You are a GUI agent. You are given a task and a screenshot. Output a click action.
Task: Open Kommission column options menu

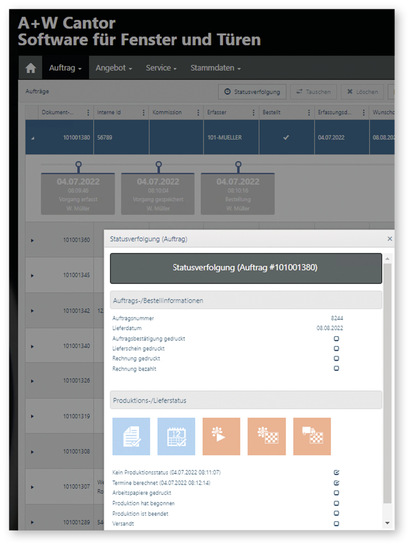(x=198, y=112)
